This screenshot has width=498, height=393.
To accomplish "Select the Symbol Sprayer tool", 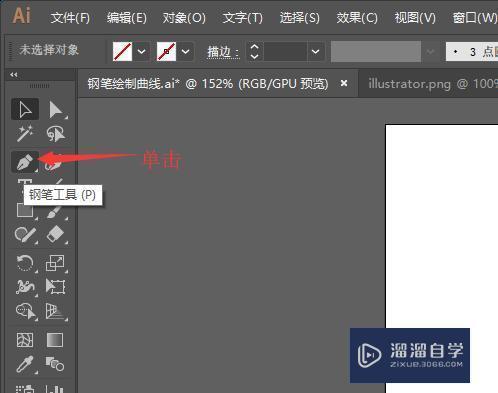I will 25,388.
